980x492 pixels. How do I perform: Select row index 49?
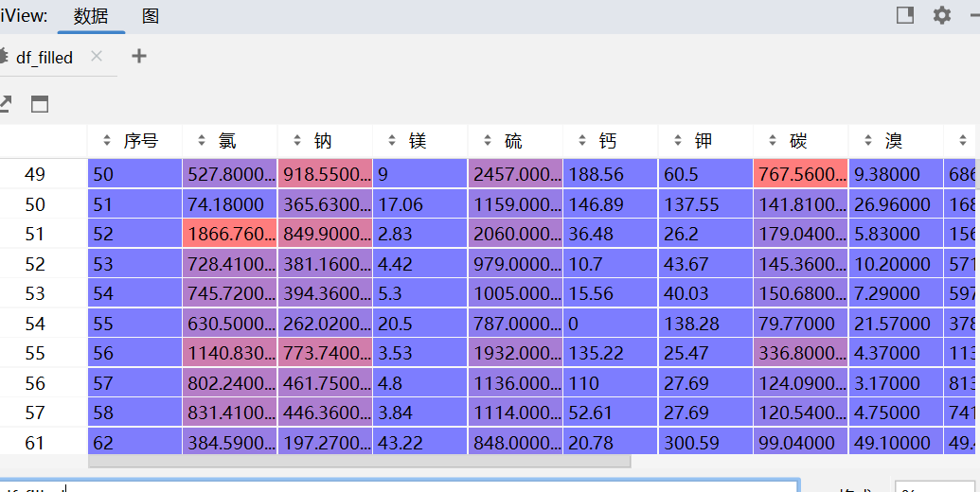click(35, 174)
